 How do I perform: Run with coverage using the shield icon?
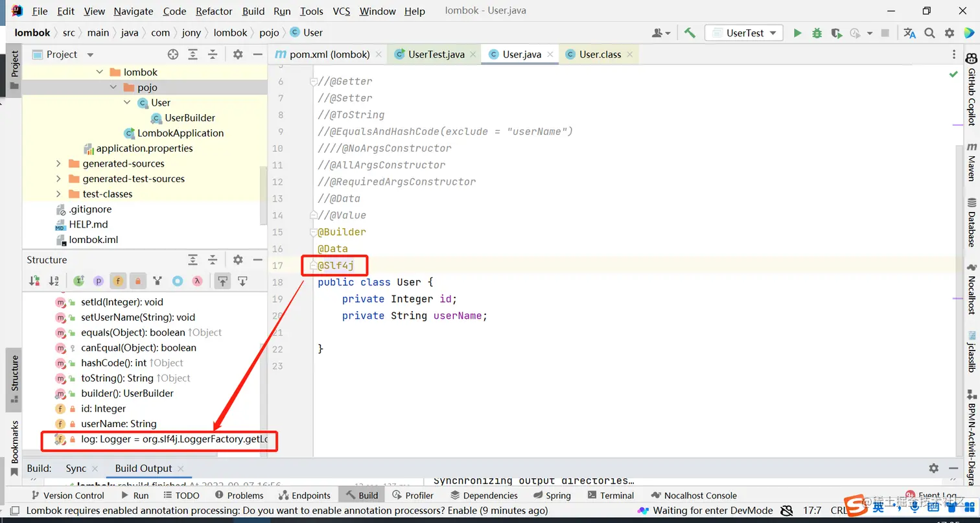836,33
